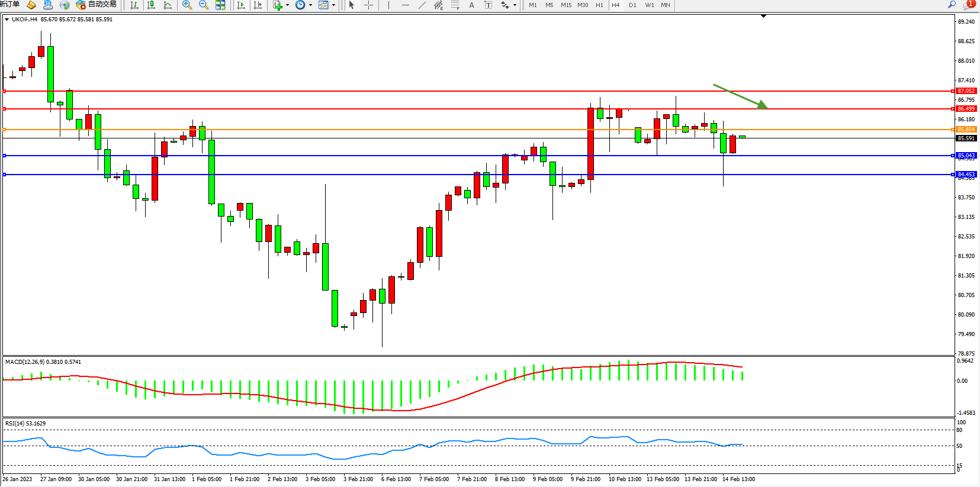Click the New Order (新订单) button

point(9,5)
